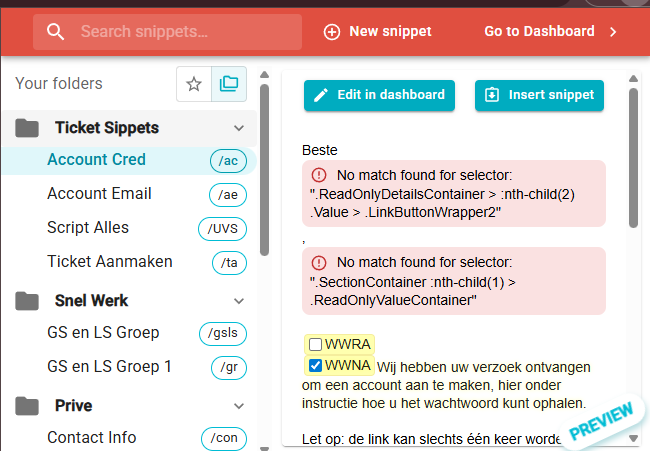Select the folders view icon

(x=229, y=85)
